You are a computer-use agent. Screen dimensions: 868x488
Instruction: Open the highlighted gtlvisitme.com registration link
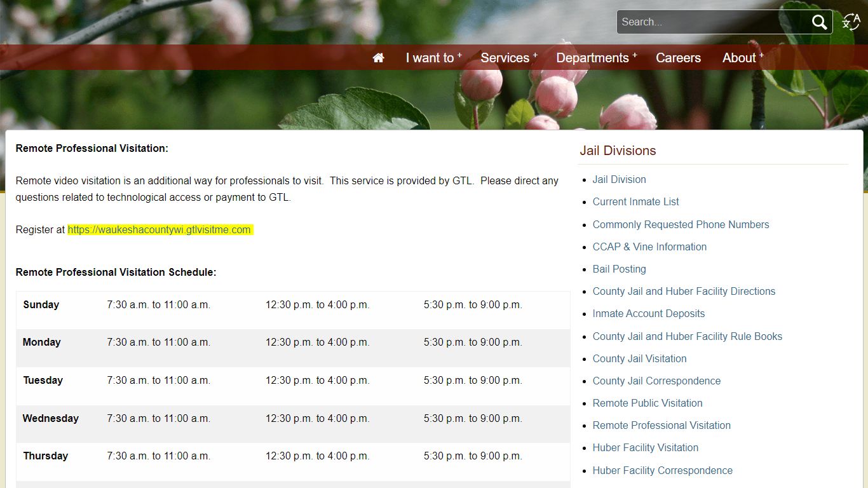click(159, 230)
